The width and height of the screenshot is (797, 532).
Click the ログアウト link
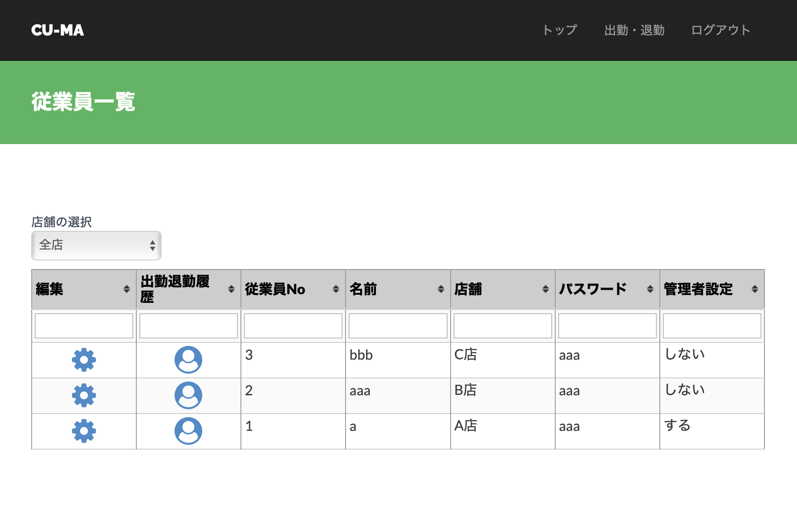coord(721,30)
